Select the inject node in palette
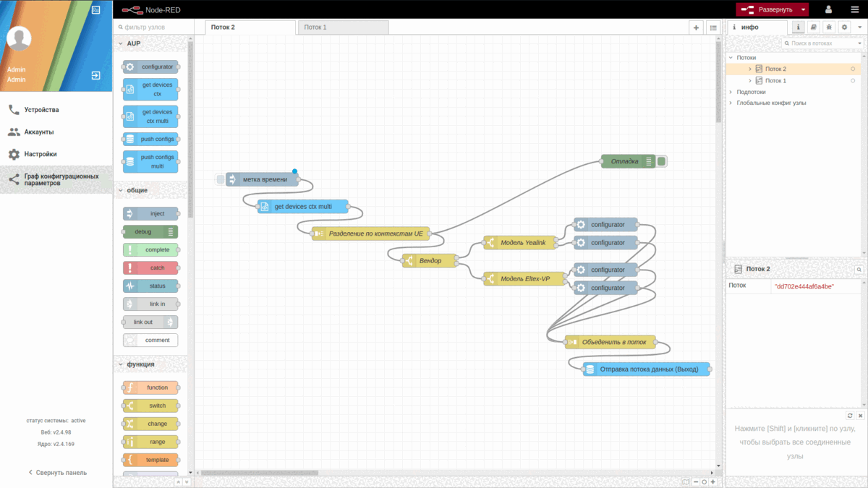The height and width of the screenshot is (488, 868). click(x=150, y=214)
